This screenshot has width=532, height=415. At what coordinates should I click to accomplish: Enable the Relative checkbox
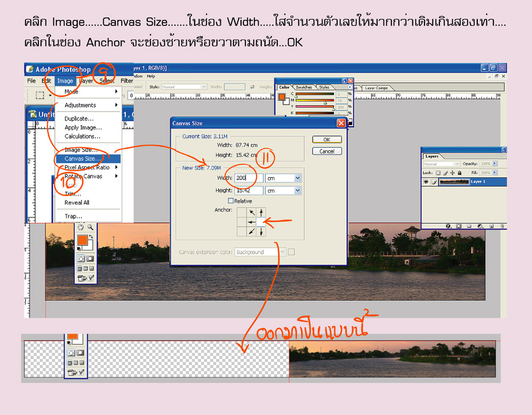tap(231, 201)
